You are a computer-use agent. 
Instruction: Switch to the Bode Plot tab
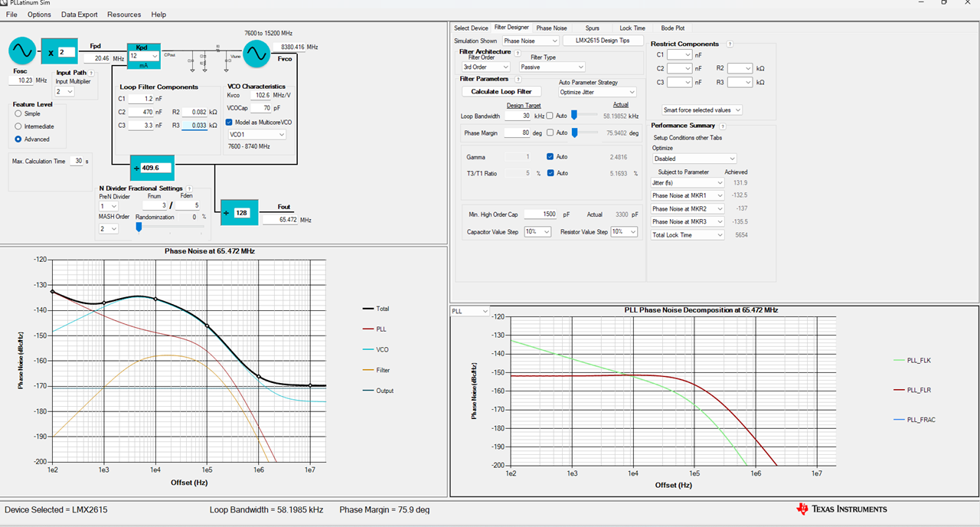coord(673,28)
